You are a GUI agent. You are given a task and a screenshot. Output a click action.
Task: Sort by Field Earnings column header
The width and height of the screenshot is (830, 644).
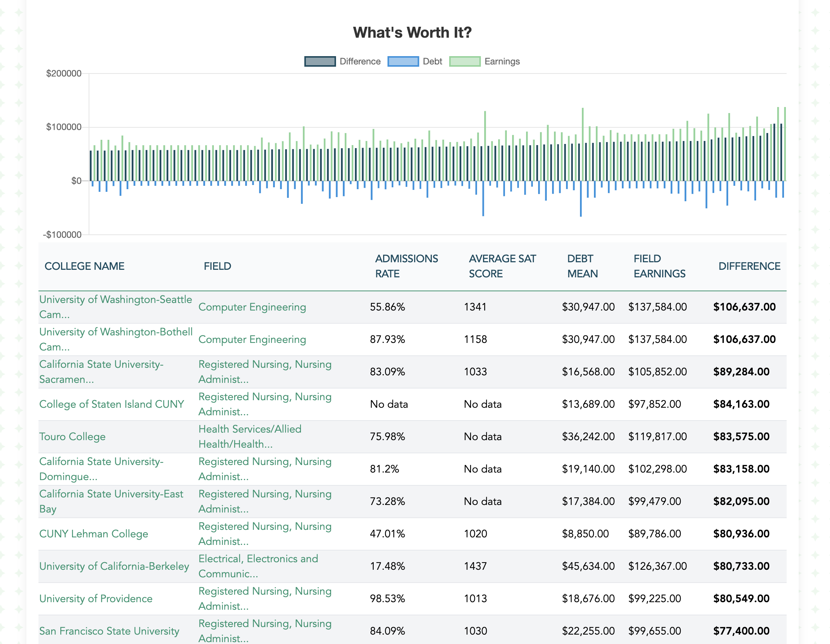pyautogui.click(x=660, y=266)
